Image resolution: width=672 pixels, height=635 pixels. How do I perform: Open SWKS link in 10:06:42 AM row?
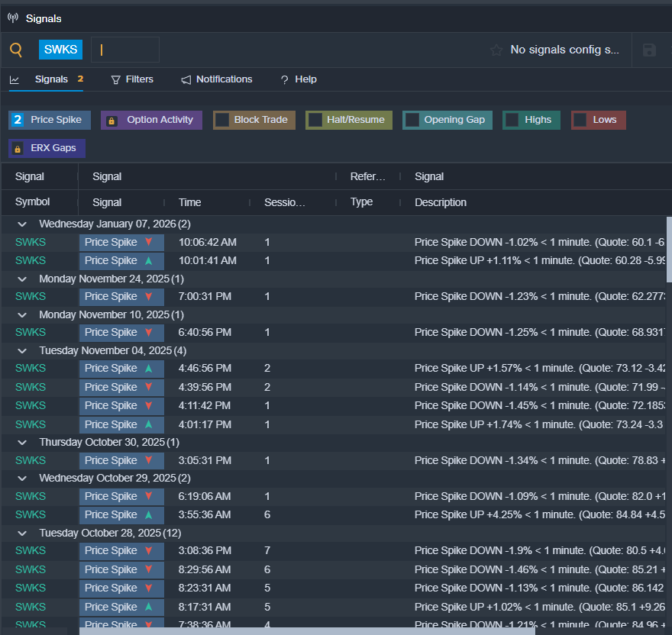click(x=31, y=242)
